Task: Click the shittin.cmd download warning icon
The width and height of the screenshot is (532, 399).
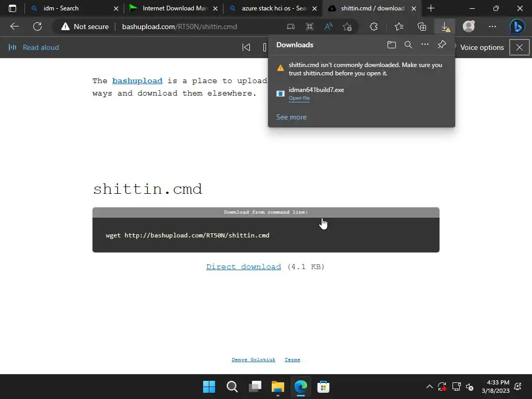Action: pos(280,68)
